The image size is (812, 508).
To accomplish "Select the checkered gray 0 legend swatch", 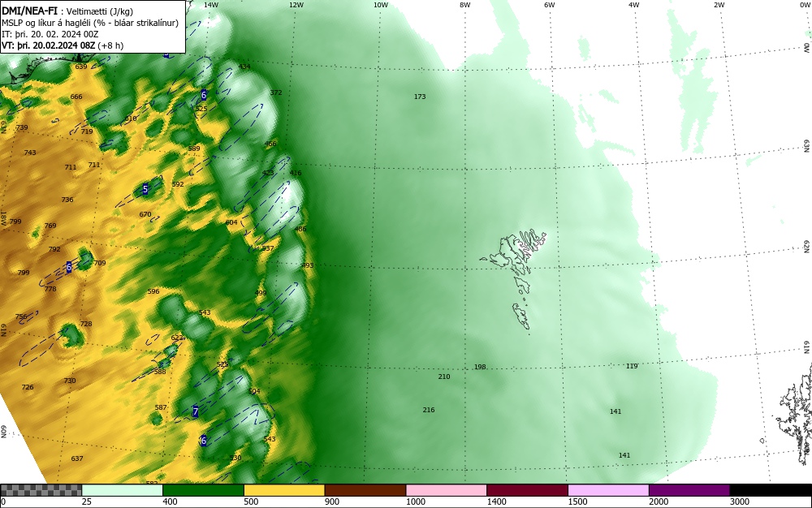I will pos(41,490).
